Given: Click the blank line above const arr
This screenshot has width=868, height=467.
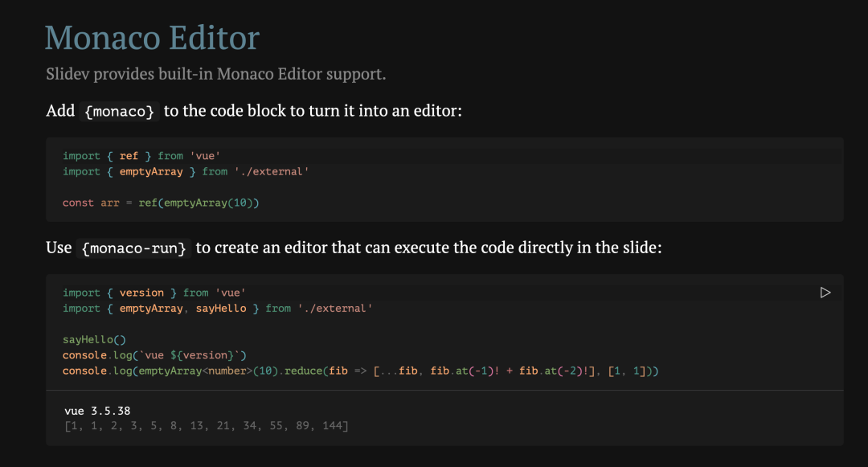Looking at the screenshot, I should tap(444, 187).
